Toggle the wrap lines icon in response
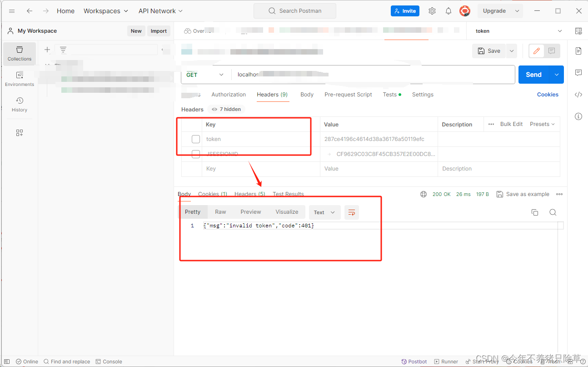The width and height of the screenshot is (588, 367). coord(352,212)
